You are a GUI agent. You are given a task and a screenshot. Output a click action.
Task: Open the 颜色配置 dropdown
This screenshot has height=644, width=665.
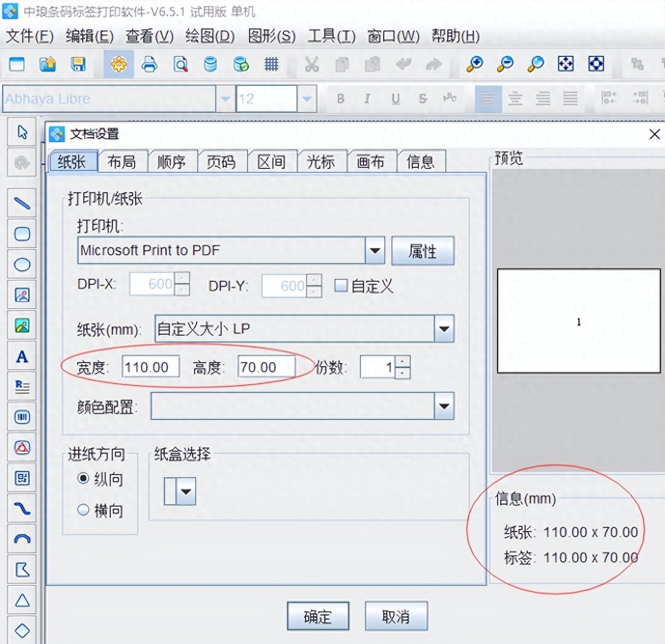pos(443,406)
